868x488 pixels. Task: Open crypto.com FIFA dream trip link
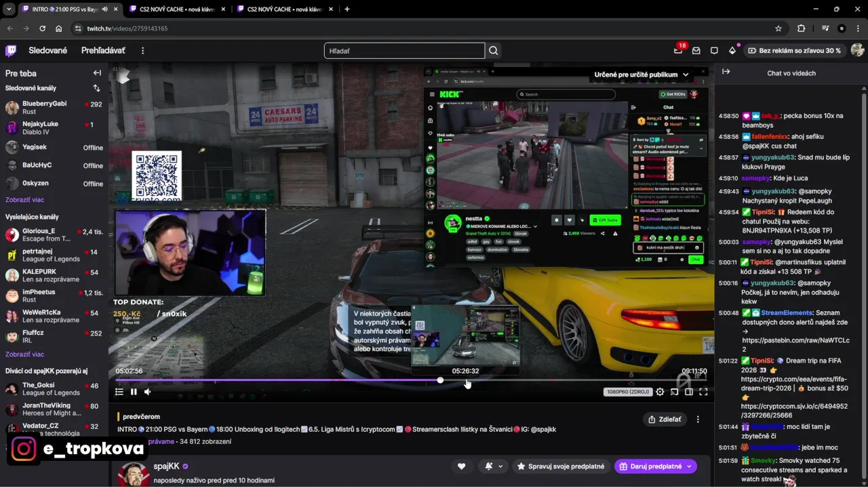(795, 384)
